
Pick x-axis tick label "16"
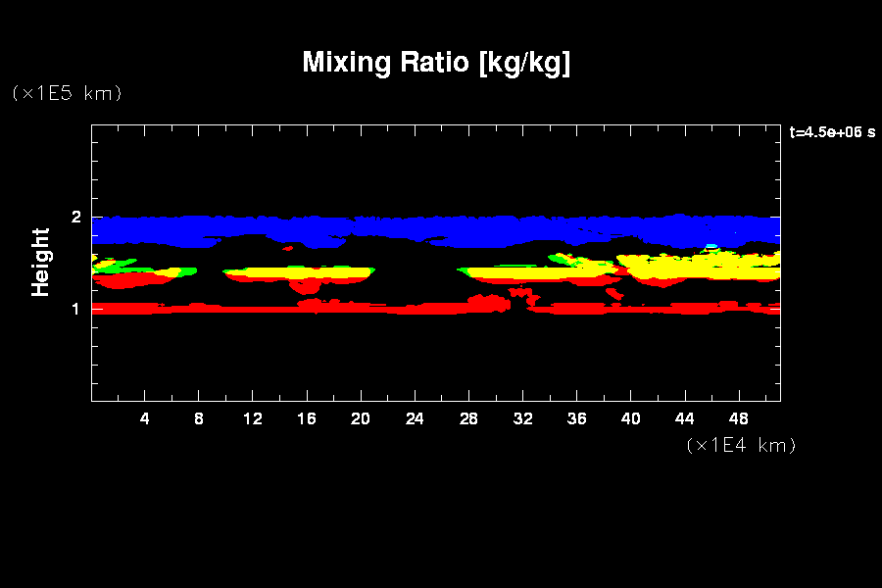tap(307, 419)
